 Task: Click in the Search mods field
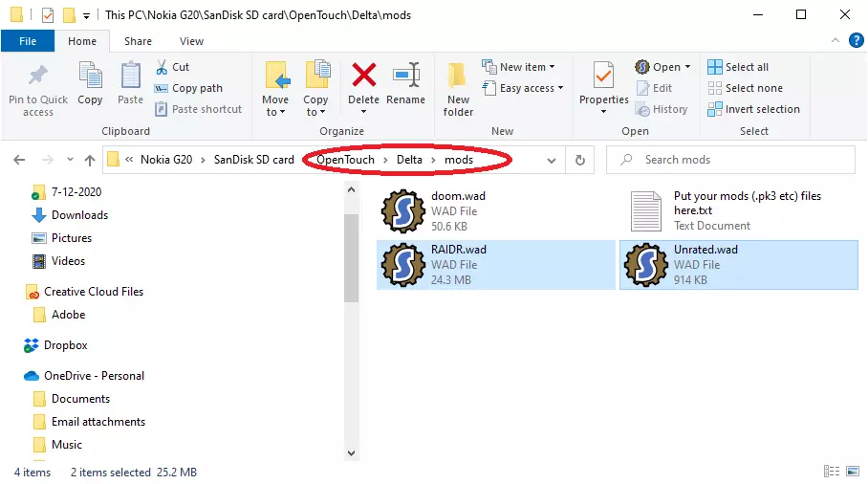(730, 160)
